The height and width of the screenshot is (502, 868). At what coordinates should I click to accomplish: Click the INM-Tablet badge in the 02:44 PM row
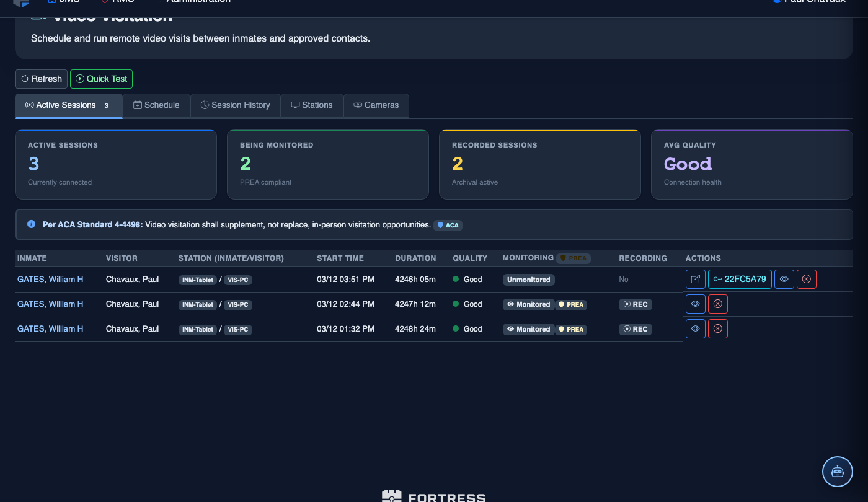coord(198,305)
